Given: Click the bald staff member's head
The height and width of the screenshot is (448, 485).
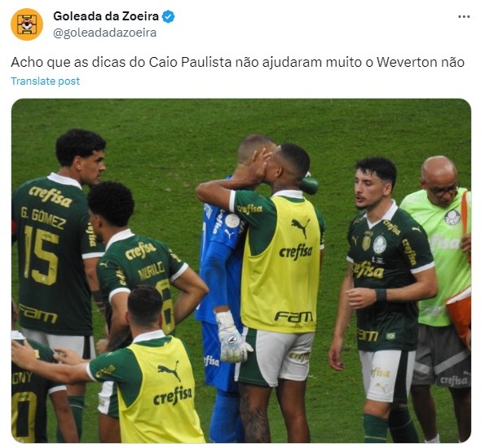Looking at the screenshot, I should [x=439, y=179].
